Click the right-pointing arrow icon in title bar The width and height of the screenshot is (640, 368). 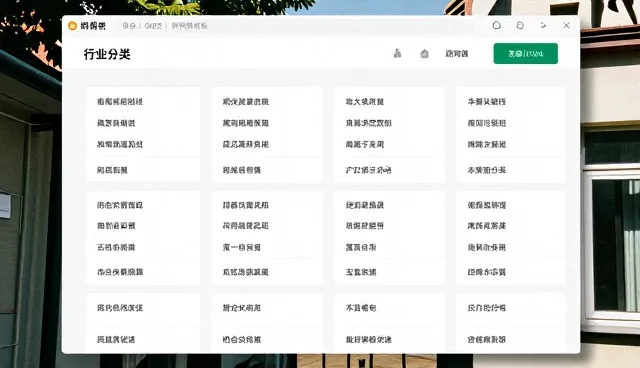(543, 25)
